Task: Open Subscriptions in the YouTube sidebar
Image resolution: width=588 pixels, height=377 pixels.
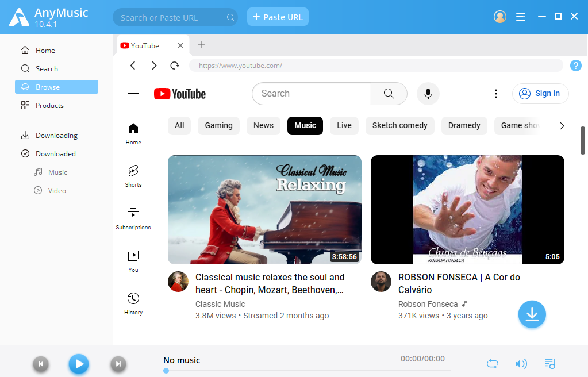Action: (133, 219)
